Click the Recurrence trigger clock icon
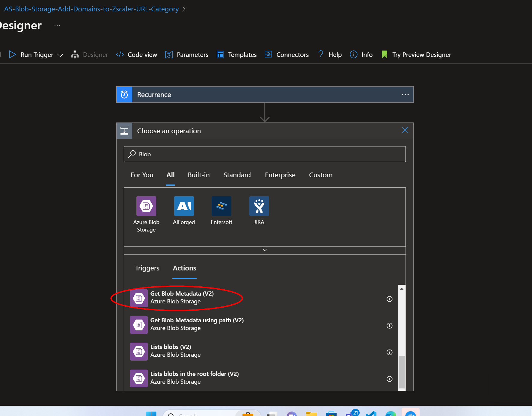The width and height of the screenshot is (532, 416). tap(124, 95)
